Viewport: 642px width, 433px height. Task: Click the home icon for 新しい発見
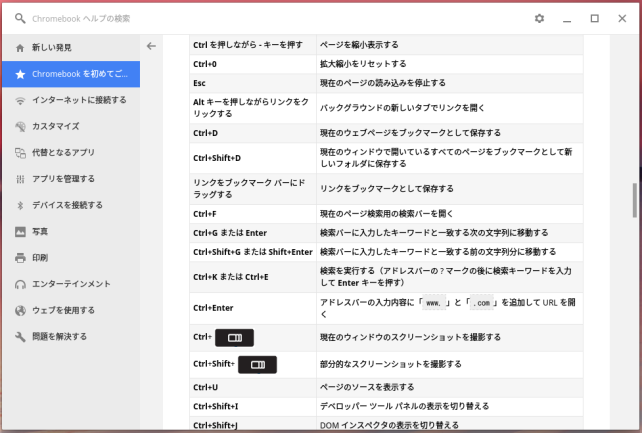point(20,48)
